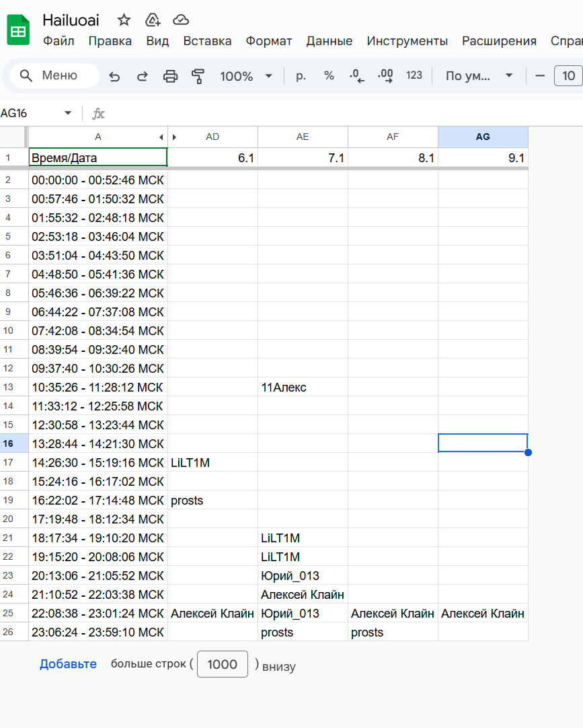
Task: Star the Hailuoai document
Action: (124, 20)
